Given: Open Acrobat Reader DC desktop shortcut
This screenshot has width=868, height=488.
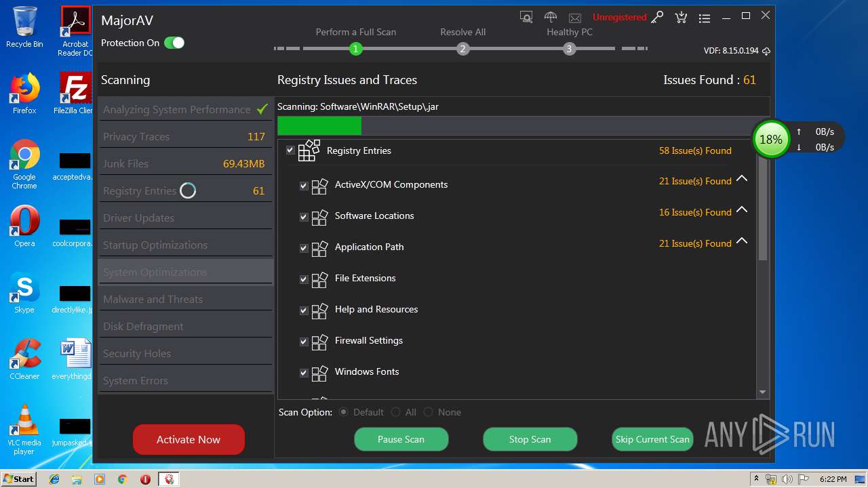Looking at the screenshot, I should pyautogui.click(x=75, y=31).
